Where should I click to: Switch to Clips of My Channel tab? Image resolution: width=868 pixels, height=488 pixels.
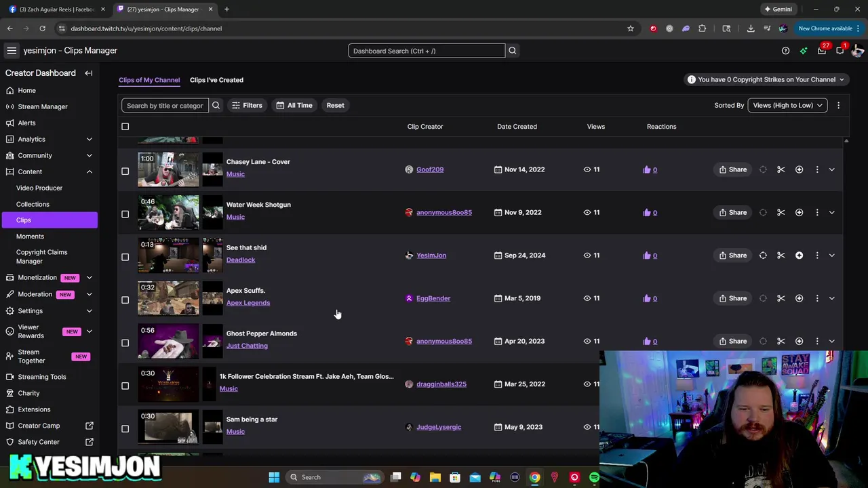click(149, 80)
